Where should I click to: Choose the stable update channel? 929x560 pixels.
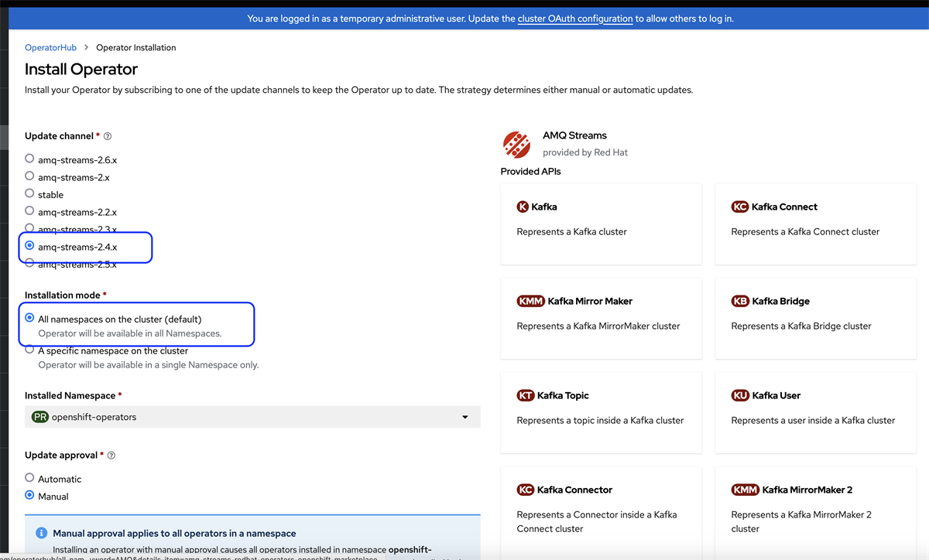point(29,193)
